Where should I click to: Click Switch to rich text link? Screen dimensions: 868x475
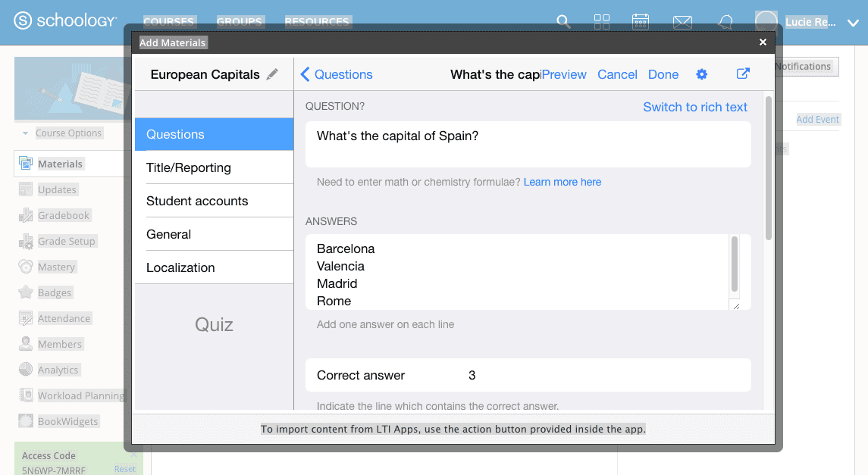[x=694, y=108]
